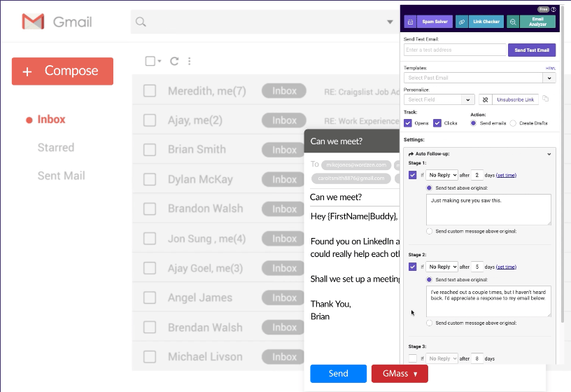Click the Spam Solver button label

tap(435, 22)
